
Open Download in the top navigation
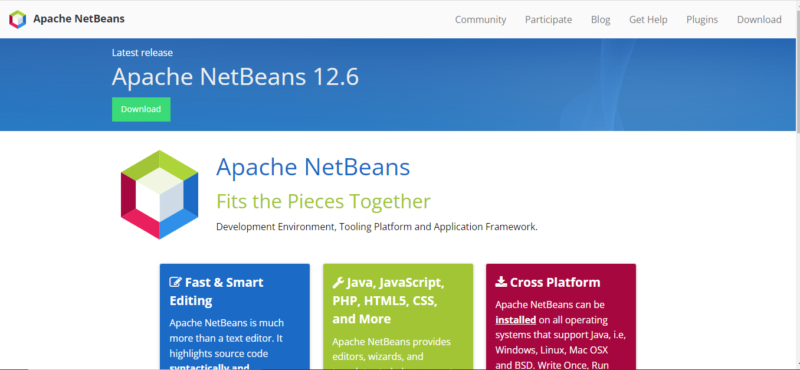759,19
